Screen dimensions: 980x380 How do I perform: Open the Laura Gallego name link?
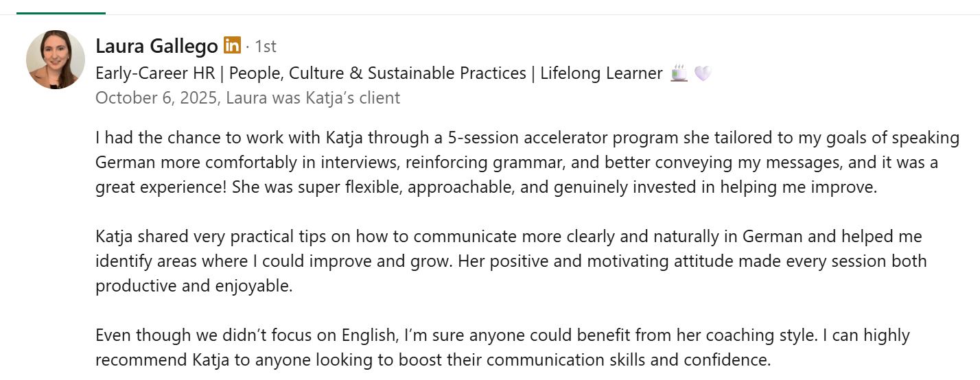pyautogui.click(x=156, y=46)
